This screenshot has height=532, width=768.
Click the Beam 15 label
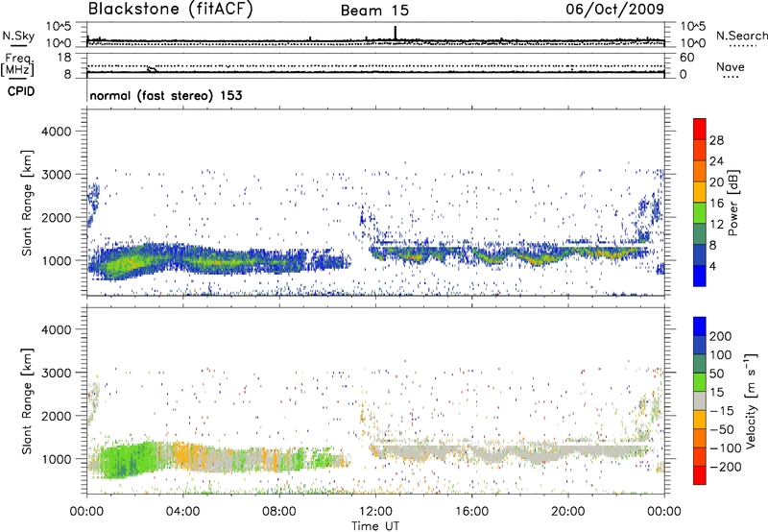pos(374,11)
